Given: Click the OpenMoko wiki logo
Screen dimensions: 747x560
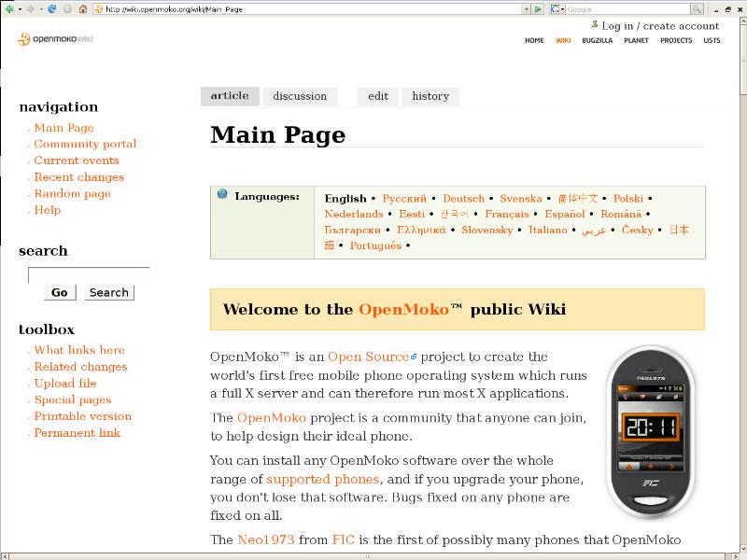Looking at the screenshot, I should click(55, 39).
